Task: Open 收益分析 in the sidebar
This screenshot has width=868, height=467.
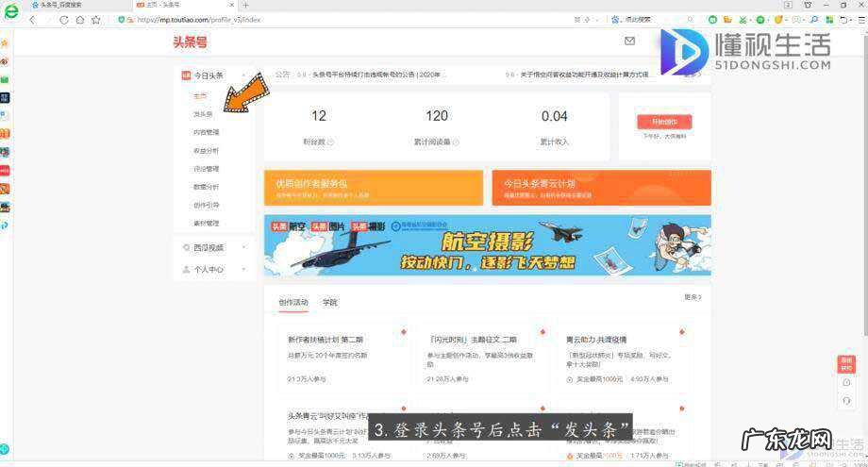Action: point(206,151)
